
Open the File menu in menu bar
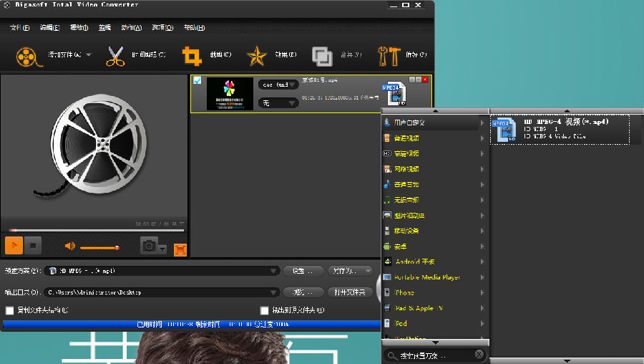19,28
